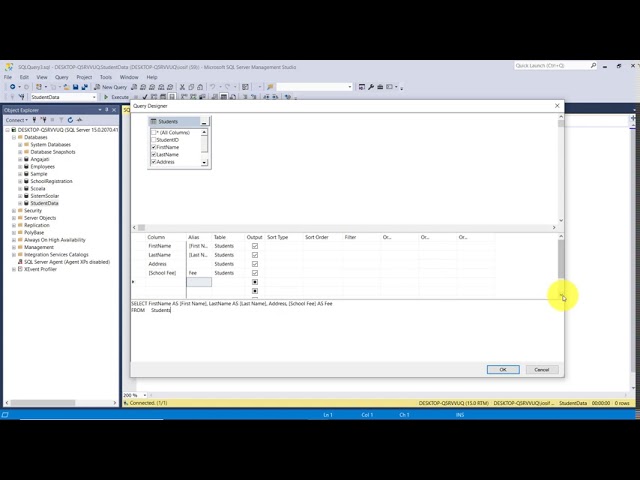Toggle Output checkbox for [School Fee] row

click(x=255, y=273)
